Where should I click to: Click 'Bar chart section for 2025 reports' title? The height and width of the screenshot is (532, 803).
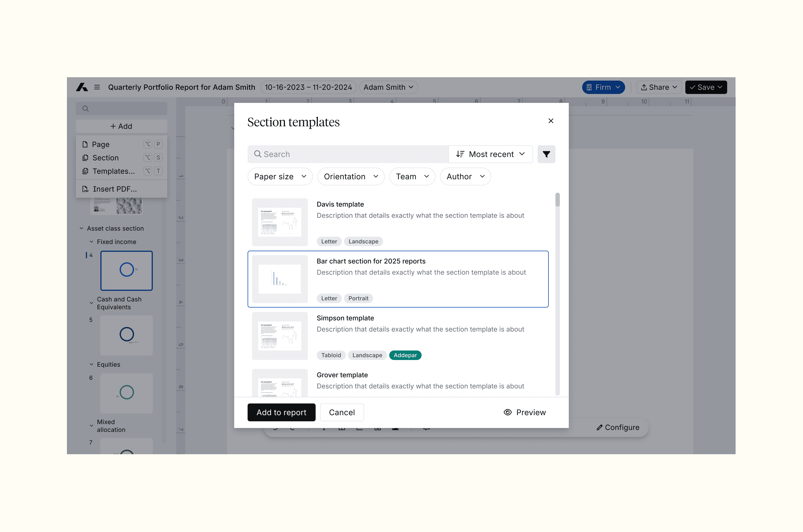[x=371, y=261]
